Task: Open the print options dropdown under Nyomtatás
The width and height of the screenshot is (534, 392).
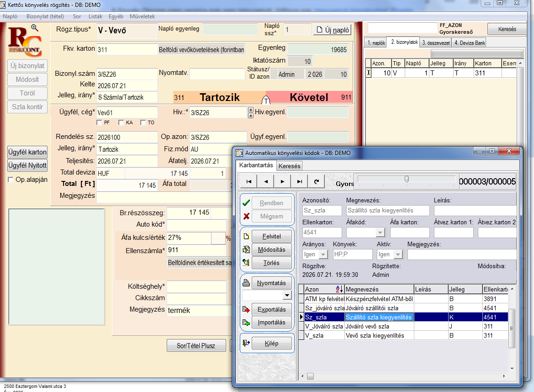Action: click(x=287, y=295)
